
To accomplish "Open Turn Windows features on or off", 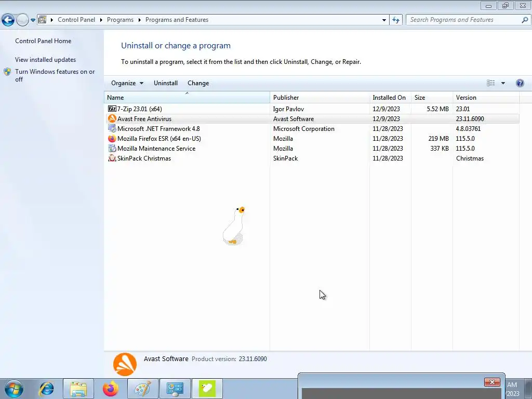I will pos(55,75).
